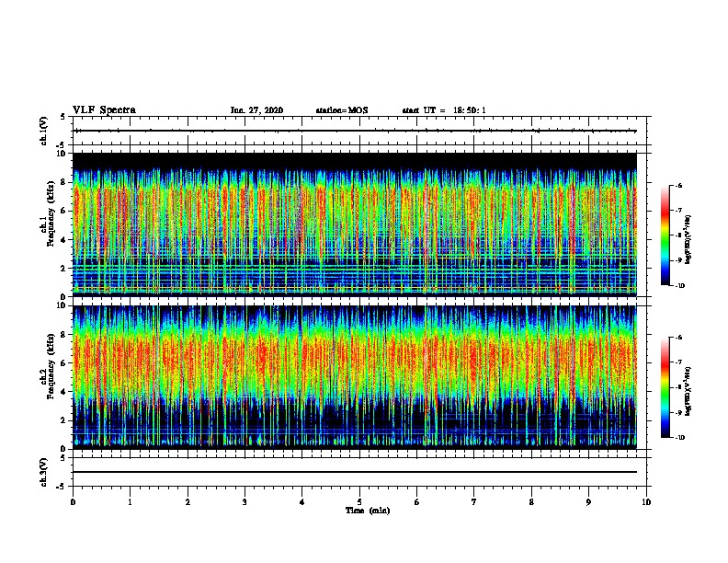728x563 pixels.
Task: Click ch.1 frequency tick "8"
Action: (x=63, y=182)
